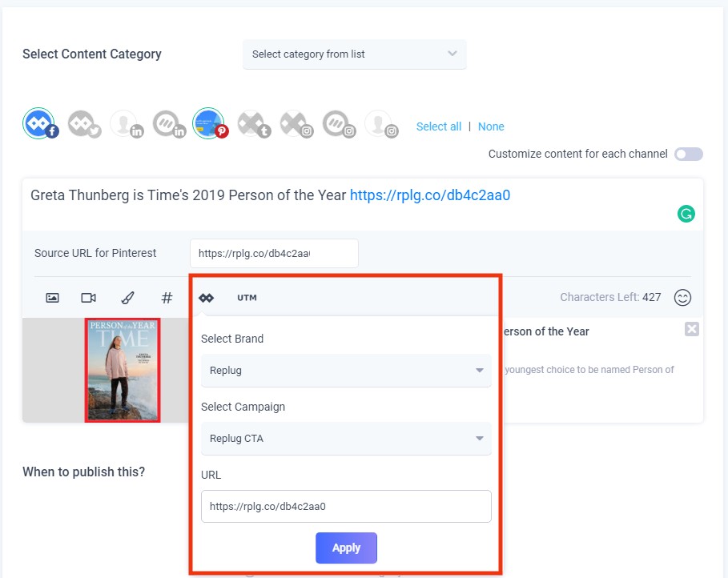Screen dimensions: 728x578
Task: Open the Select Content Category dropdown
Action: (355, 54)
